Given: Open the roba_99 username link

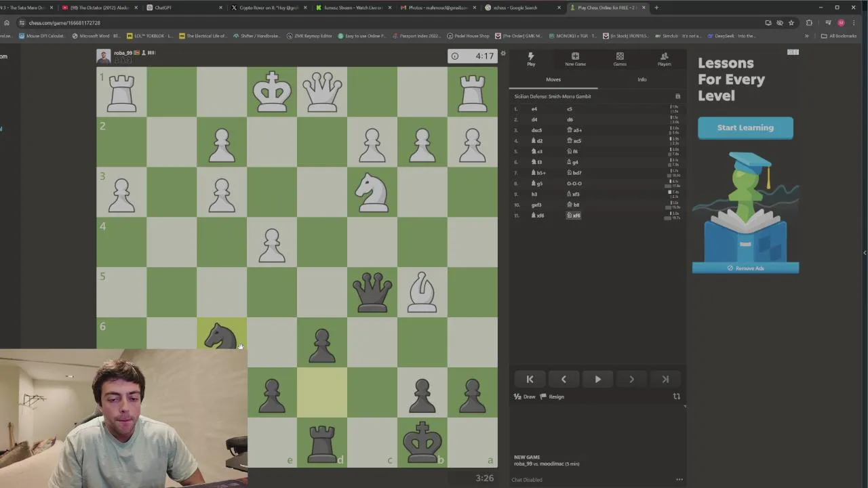Looking at the screenshot, I should click(x=122, y=53).
